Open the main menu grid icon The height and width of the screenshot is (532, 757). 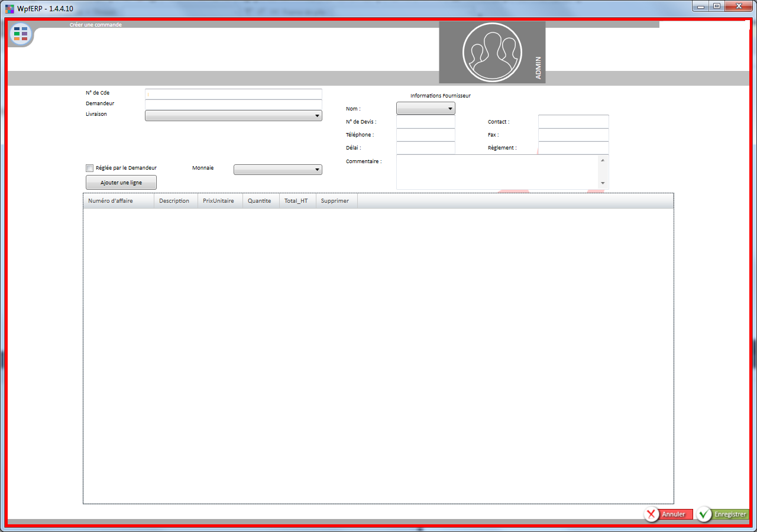(21, 34)
